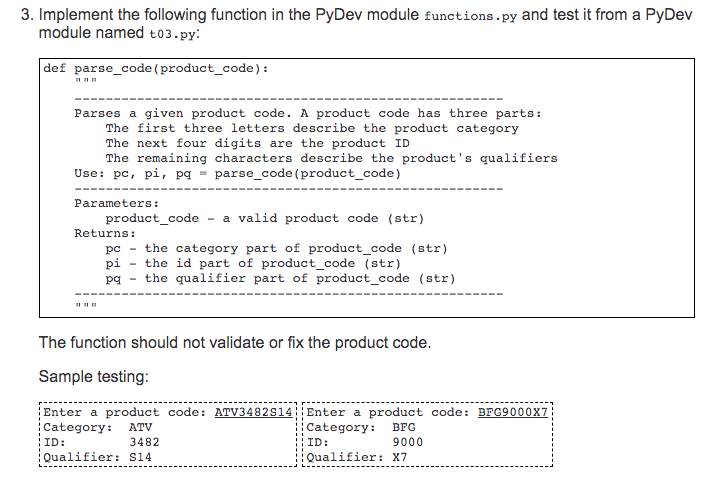
Task: Click the closing triple quotes of the docstring
Action: tap(86, 305)
